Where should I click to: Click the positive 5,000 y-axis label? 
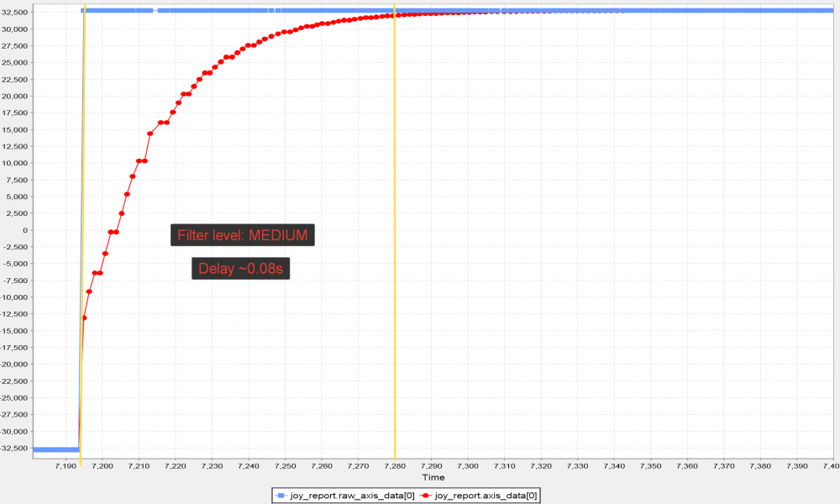coord(17,197)
